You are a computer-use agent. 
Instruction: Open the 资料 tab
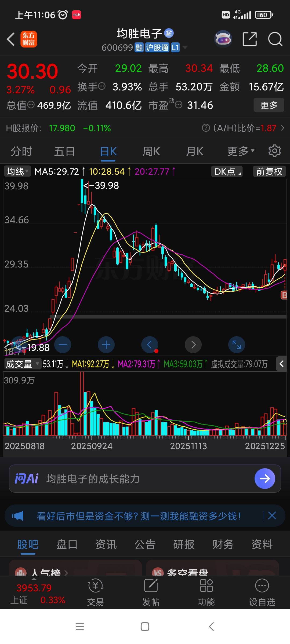[262, 545]
